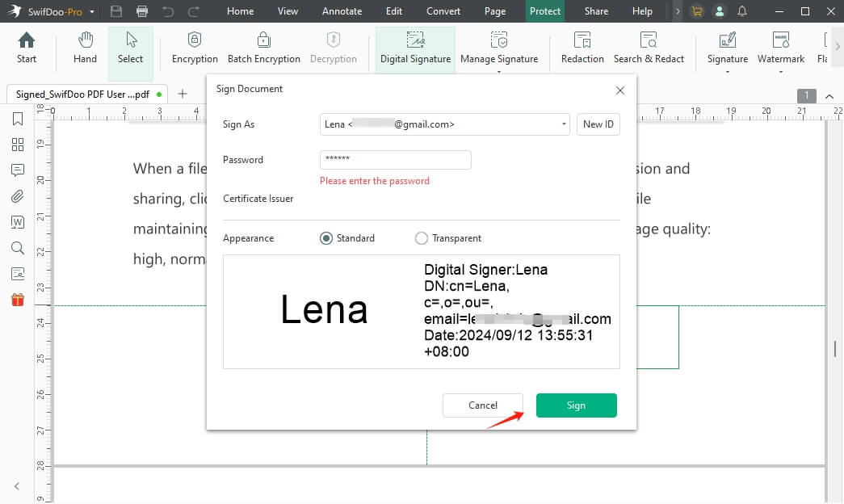Image resolution: width=844 pixels, height=504 pixels.
Task: Click the Redaction tool icon
Action: coord(582,48)
